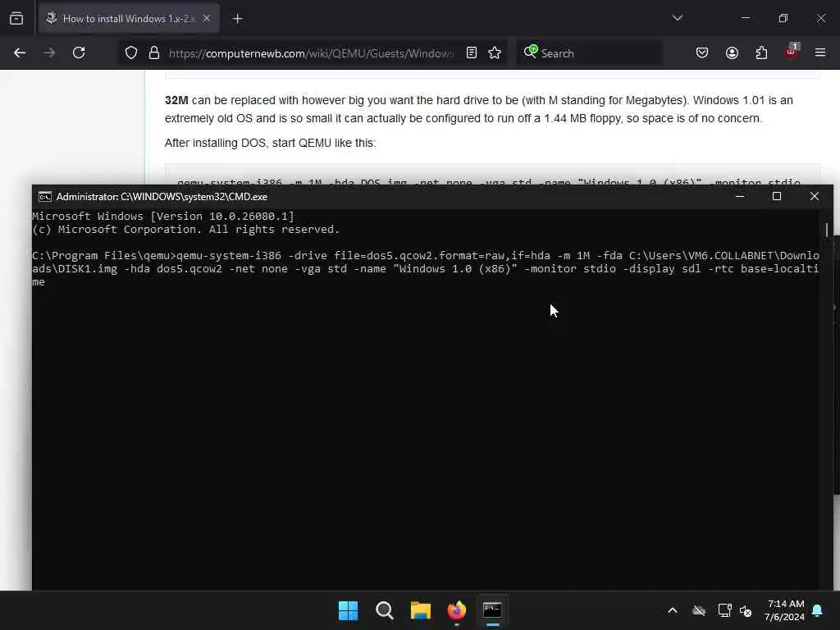Maximize the Administrator CMD window
This screenshot has width=840, height=630.
777,197
